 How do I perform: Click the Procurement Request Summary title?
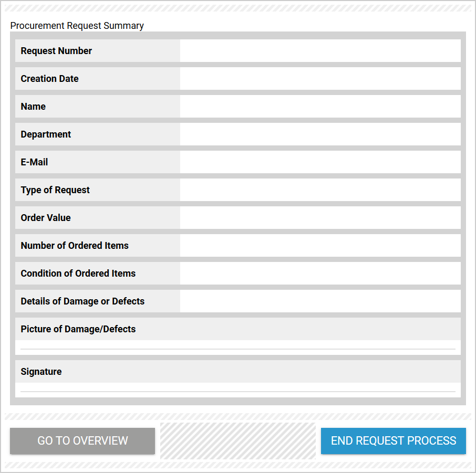tap(77, 26)
